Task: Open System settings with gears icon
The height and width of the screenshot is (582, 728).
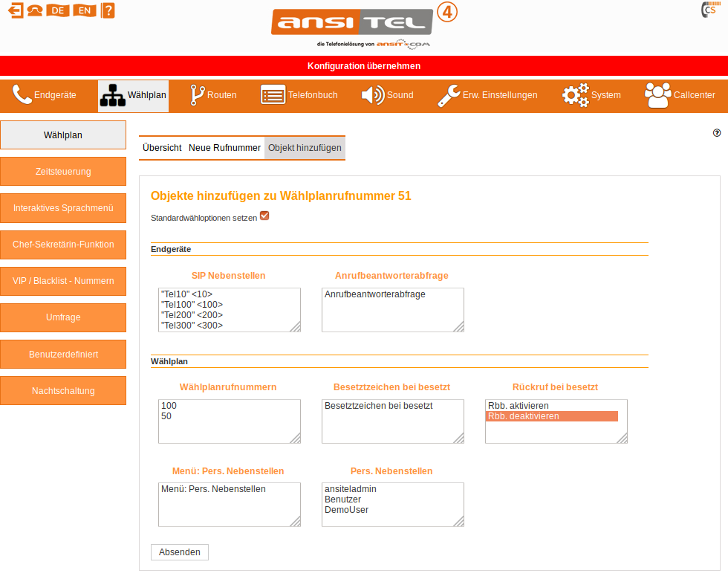Action: 591,95
